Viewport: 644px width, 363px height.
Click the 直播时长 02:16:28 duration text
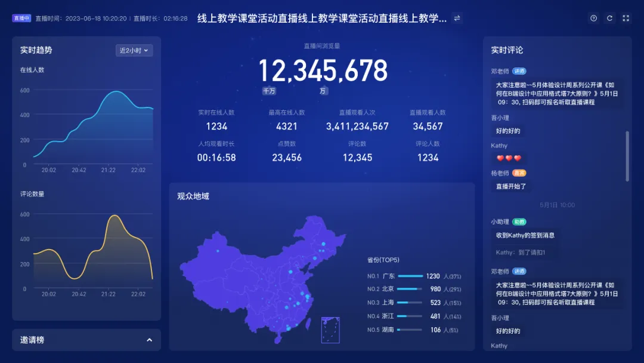pos(160,19)
